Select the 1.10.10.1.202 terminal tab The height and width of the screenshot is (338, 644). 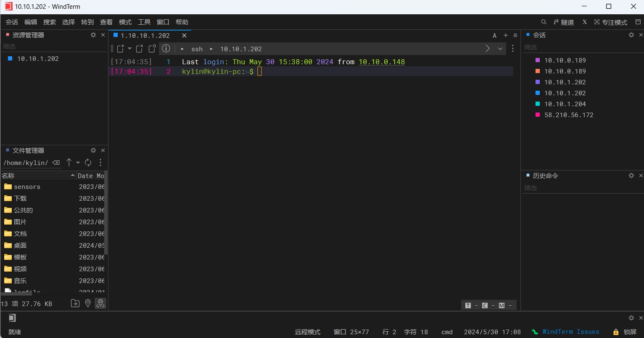click(x=145, y=36)
